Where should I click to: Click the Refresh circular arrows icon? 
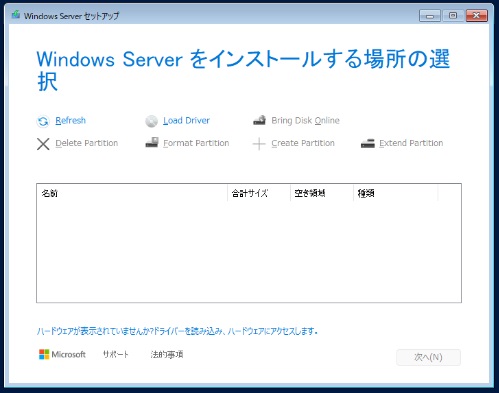pos(43,121)
